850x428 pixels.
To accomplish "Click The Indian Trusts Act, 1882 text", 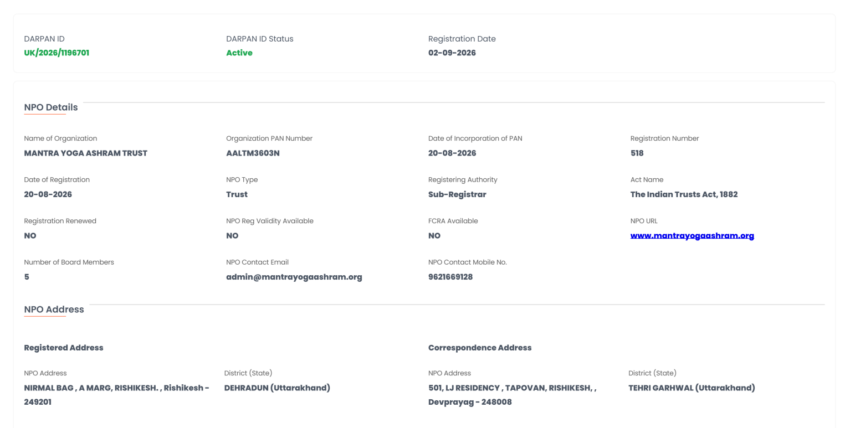I will click(x=684, y=194).
